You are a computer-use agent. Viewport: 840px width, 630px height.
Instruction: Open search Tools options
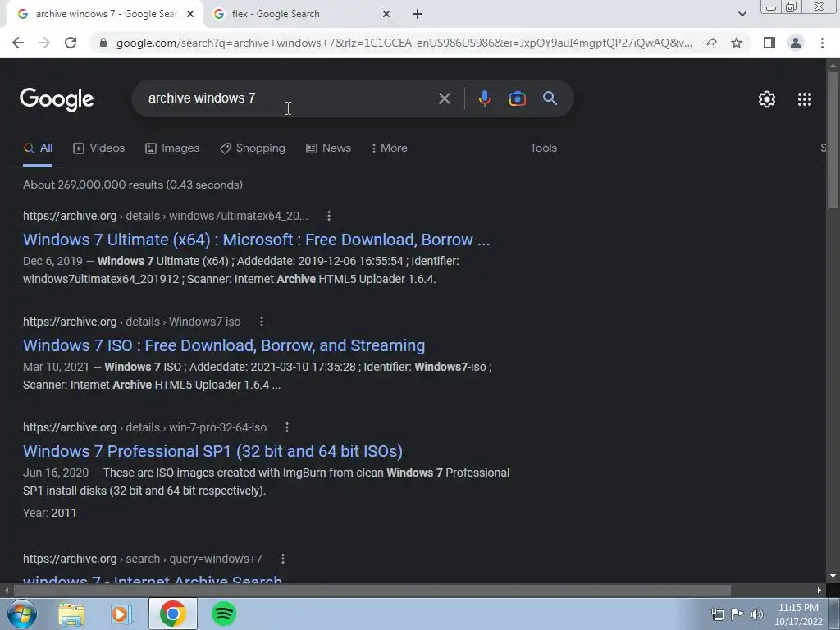[543, 148]
